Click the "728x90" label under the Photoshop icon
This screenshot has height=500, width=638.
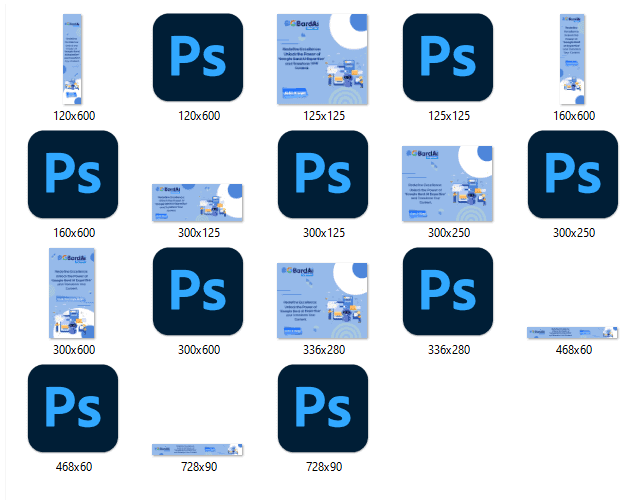(324, 467)
